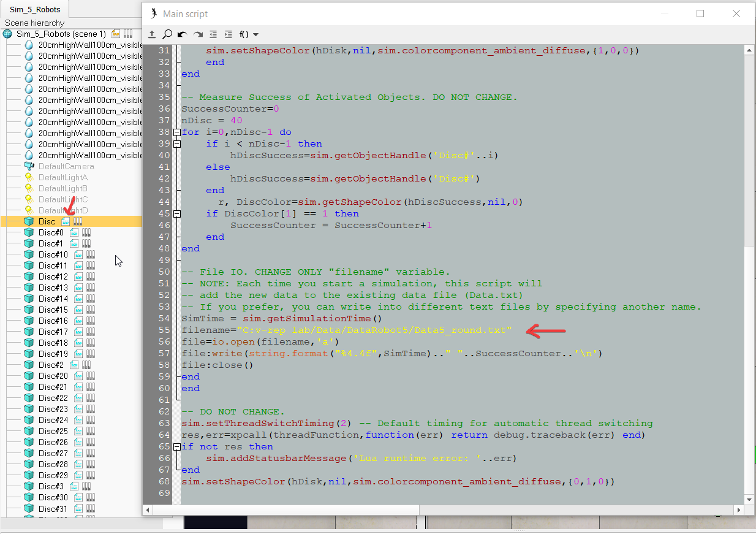This screenshot has height=534, width=756.
Task: Select the Disc20 item in the hierarchy
Action: tap(53, 375)
